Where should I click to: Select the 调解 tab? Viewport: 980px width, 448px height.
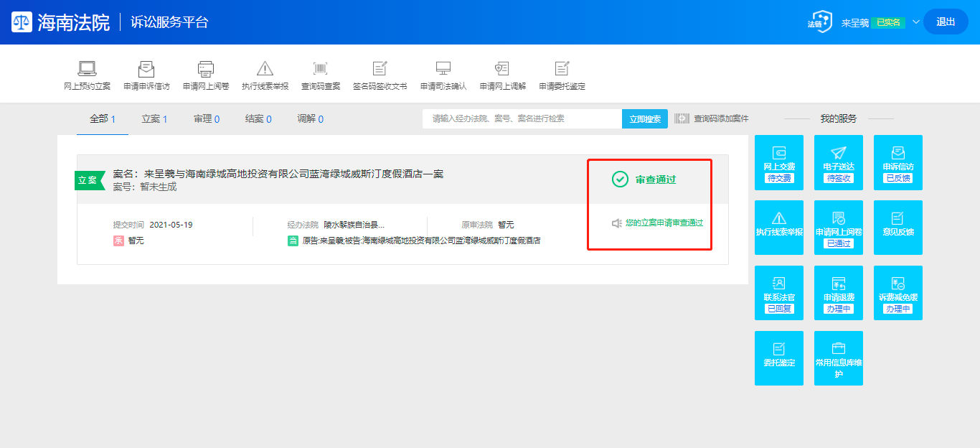point(310,119)
